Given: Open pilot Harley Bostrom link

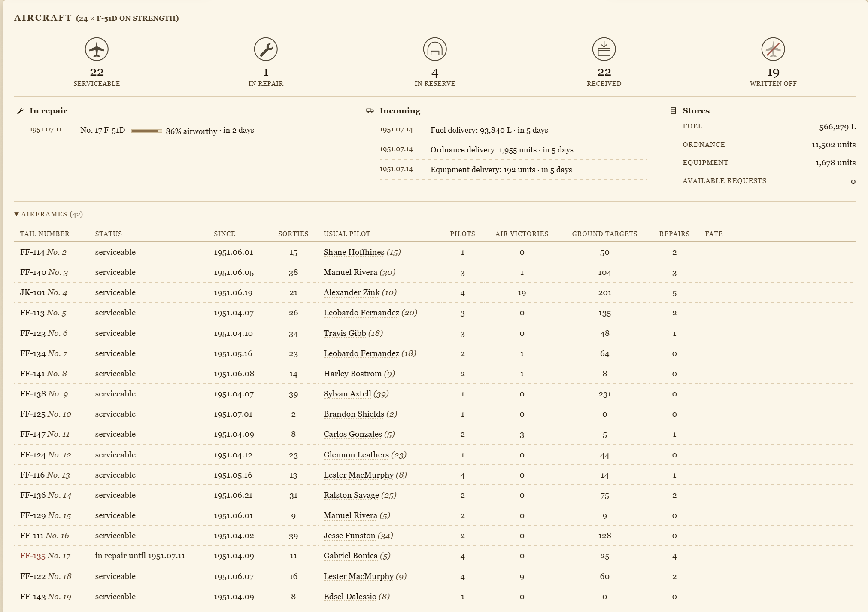Looking at the screenshot, I should (352, 374).
